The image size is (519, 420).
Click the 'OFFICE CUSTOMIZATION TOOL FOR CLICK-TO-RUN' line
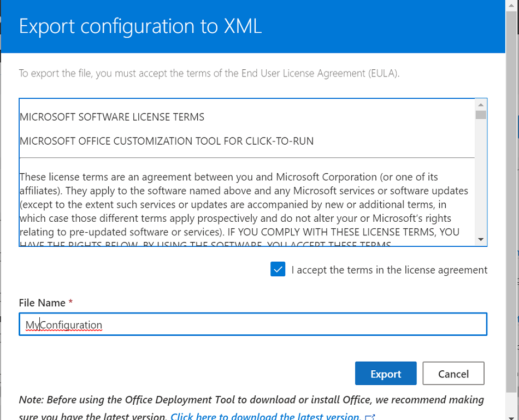coord(167,141)
